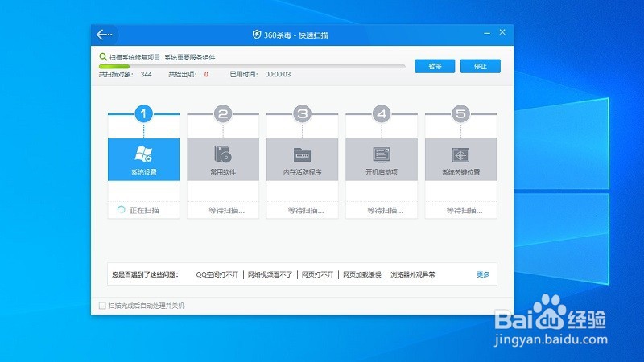Image resolution: width=644 pixels, height=362 pixels.
Task: Enable 扫描完成后自动处理并关机 checkbox
Action: (x=102, y=306)
